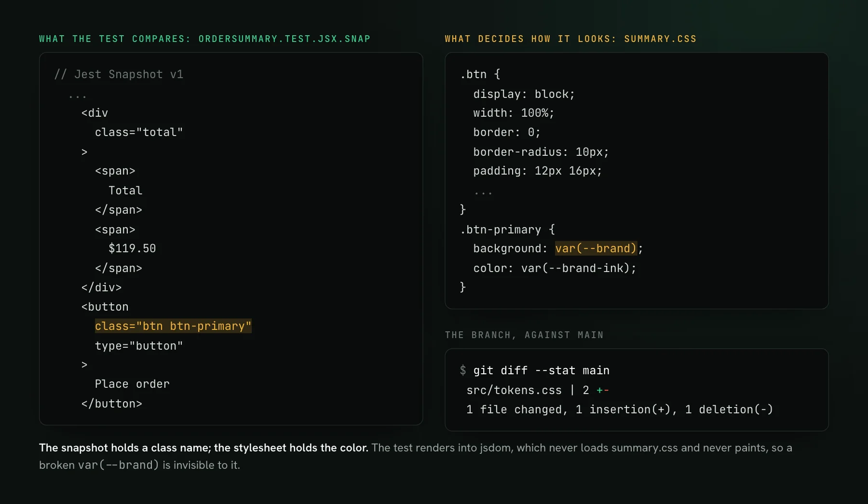Click the class="total" attribute line
The width and height of the screenshot is (868, 504).
(x=139, y=132)
